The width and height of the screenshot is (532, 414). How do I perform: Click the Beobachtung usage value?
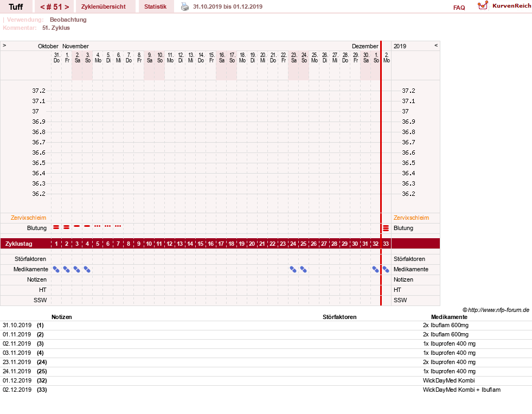68,20
